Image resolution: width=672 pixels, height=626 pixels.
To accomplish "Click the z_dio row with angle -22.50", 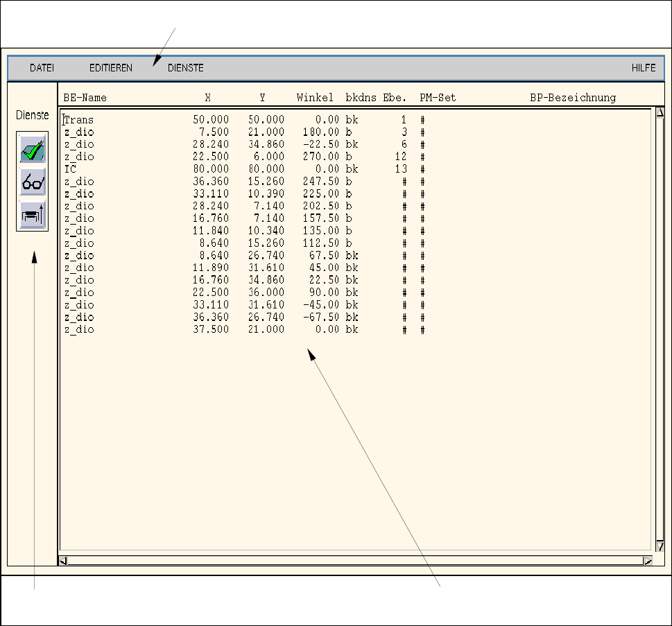I will click(x=79, y=144).
